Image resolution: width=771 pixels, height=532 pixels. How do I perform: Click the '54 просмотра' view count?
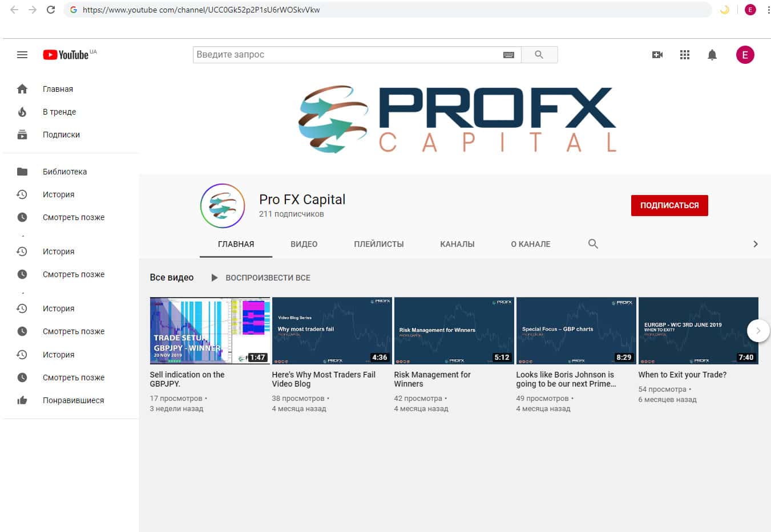663,389
